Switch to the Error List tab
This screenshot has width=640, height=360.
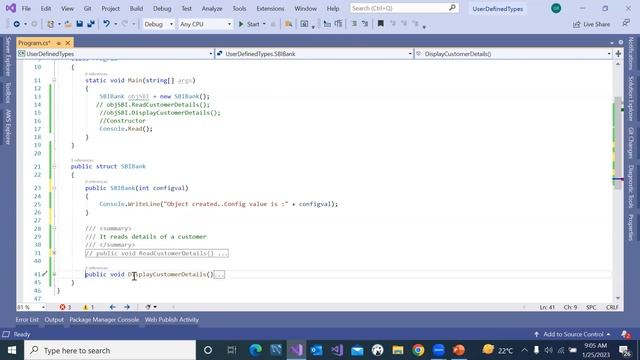coord(27,320)
